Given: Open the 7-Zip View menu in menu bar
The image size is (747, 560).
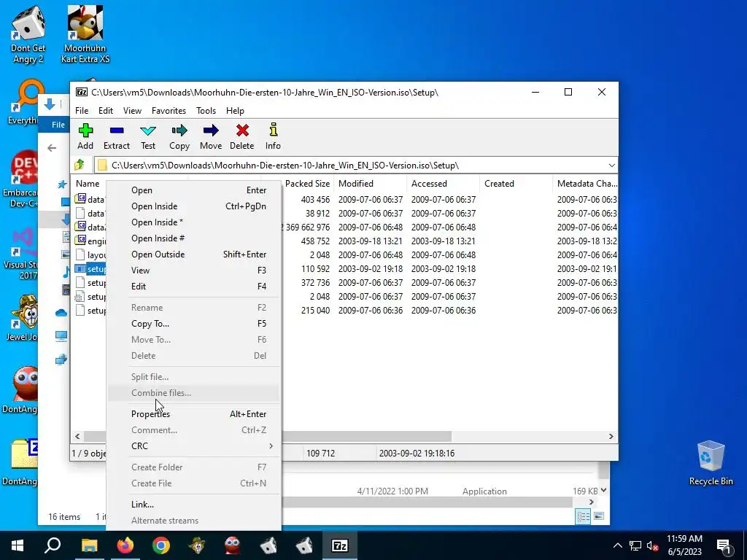Looking at the screenshot, I should (x=133, y=111).
